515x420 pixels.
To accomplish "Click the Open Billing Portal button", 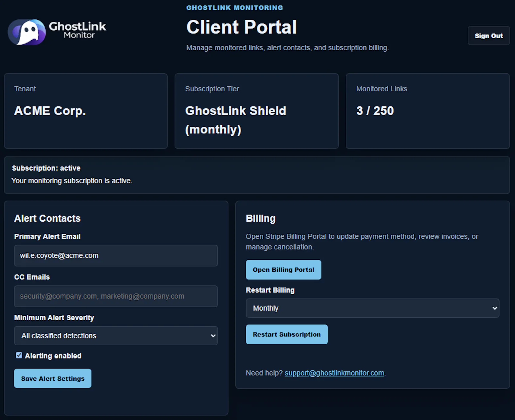I will (284, 270).
